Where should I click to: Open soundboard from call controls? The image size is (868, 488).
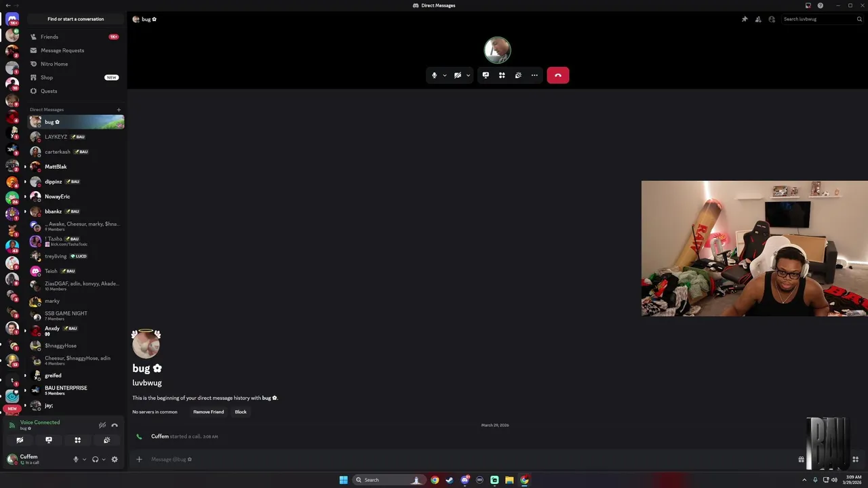tap(518, 75)
